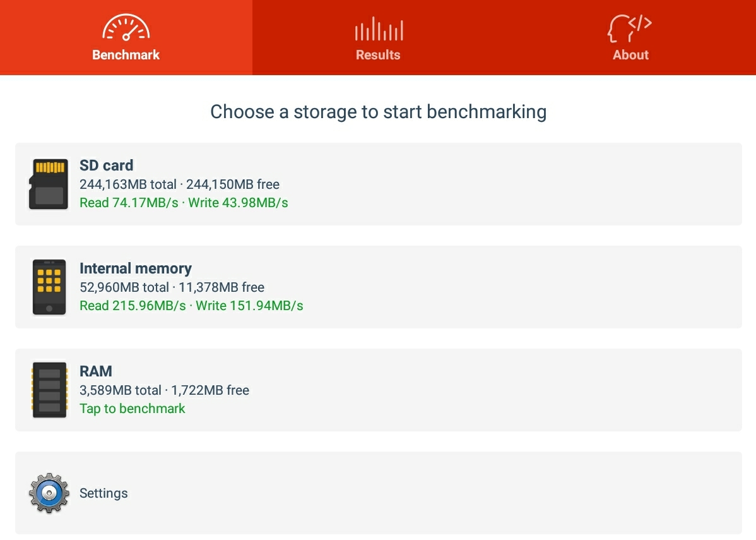This screenshot has width=756, height=540.
Task: Click the RAM chip icon
Action: pyautogui.click(x=49, y=390)
